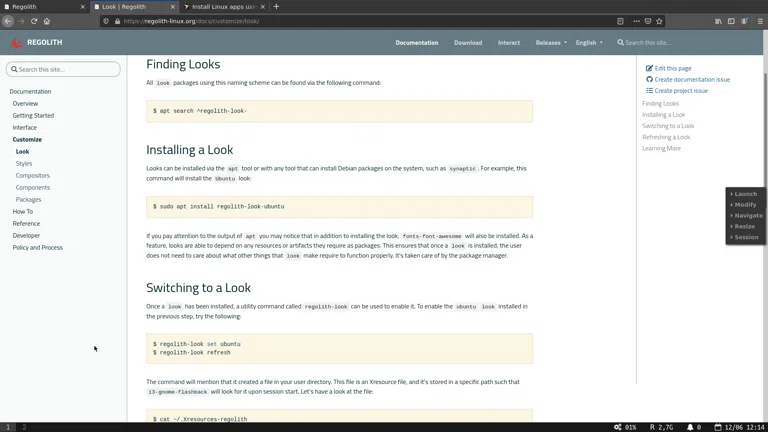Open Styles in the sidebar navigation
768x432 pixels.
tap(24, 163)
